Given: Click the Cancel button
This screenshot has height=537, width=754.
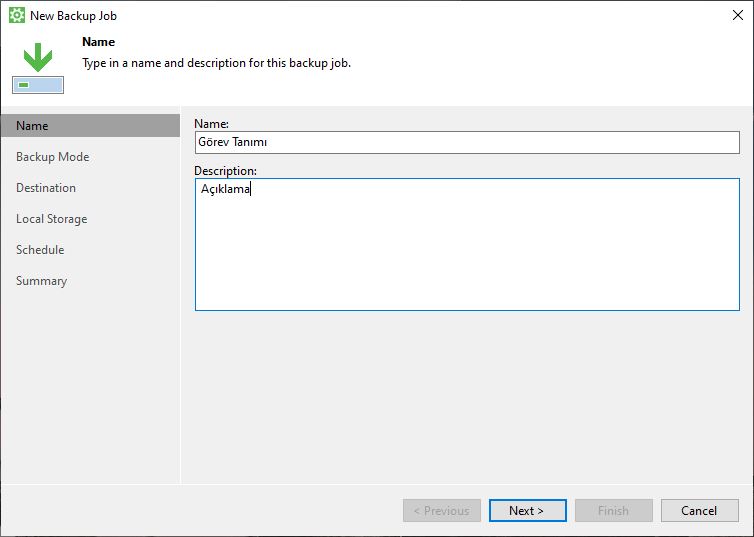Looking at the screenshot, I should point(700,510).
